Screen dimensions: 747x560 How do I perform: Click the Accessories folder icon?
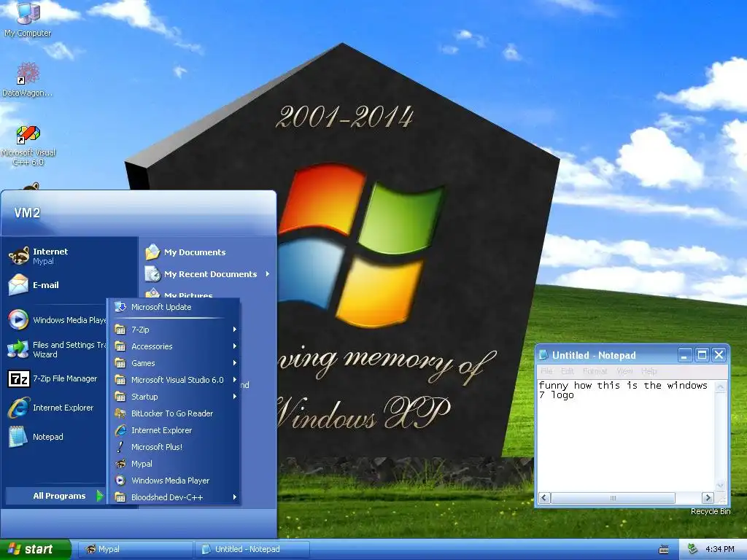coord(120,346)
